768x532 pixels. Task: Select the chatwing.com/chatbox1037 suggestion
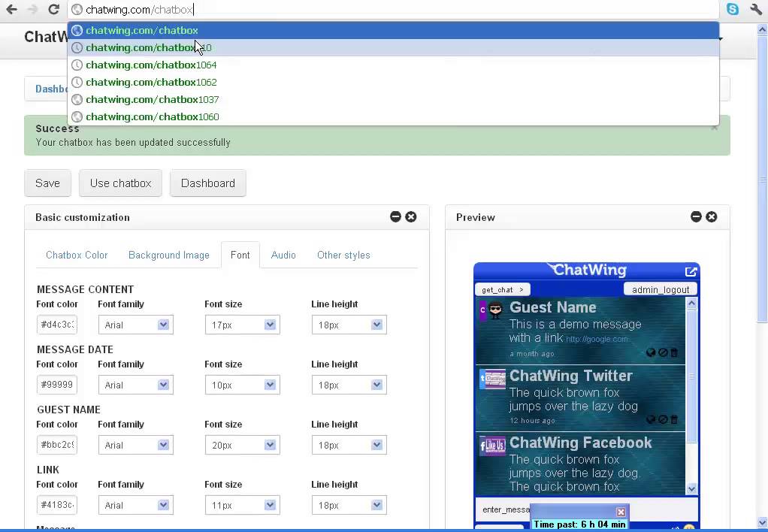(393, 99)
